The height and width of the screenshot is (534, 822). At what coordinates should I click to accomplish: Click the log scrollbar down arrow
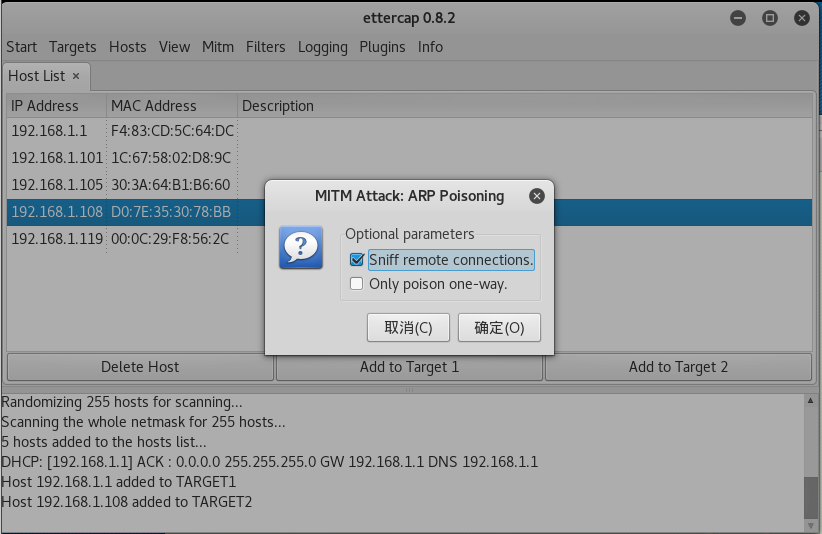click(x=810, y=525)
